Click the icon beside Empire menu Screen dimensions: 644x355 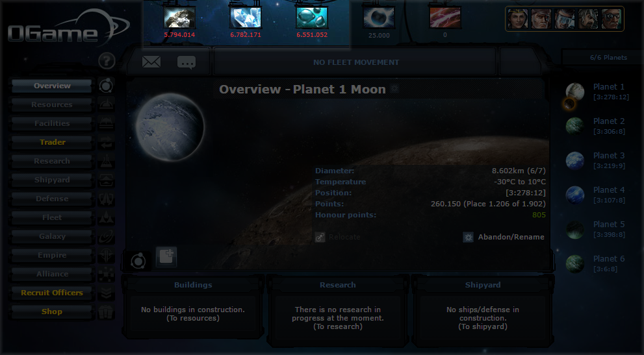point(106,255)
